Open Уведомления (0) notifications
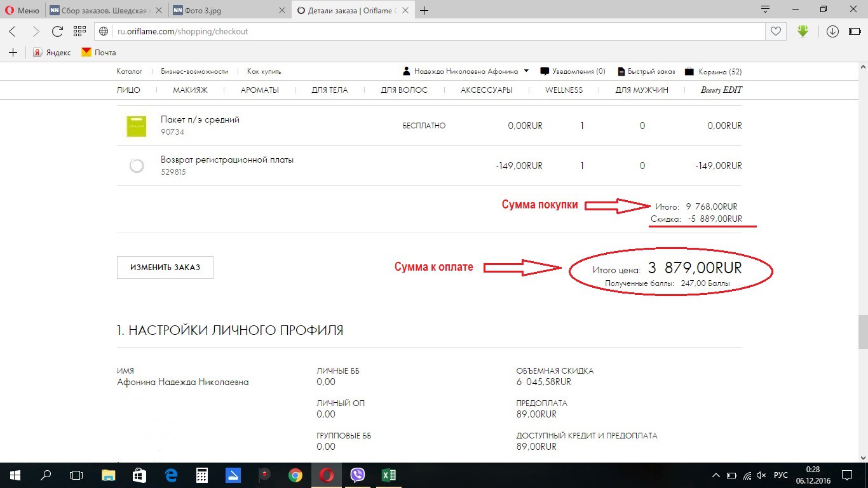 573,72
